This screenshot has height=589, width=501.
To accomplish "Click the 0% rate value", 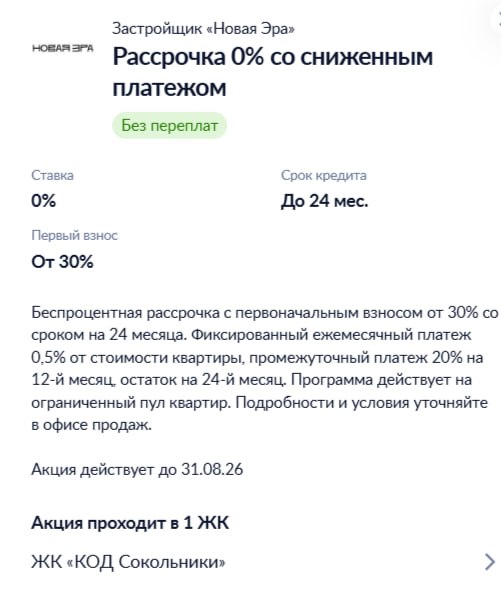I will pos(44,201).
